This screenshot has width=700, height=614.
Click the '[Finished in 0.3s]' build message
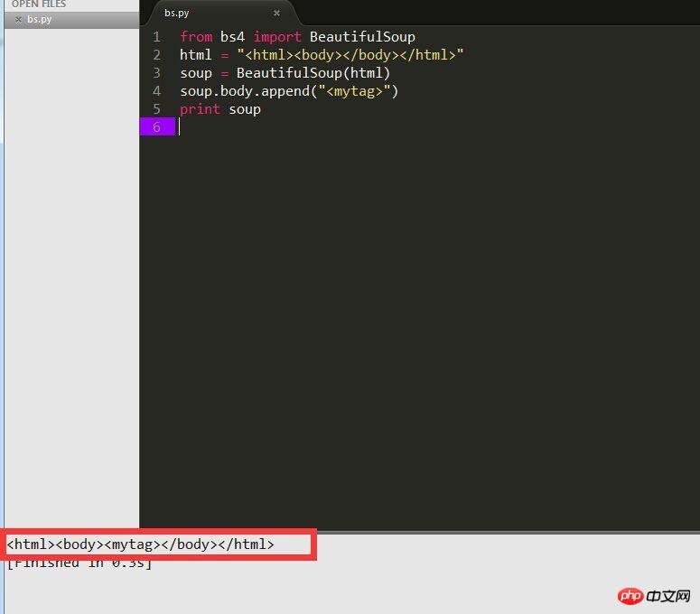79,563
